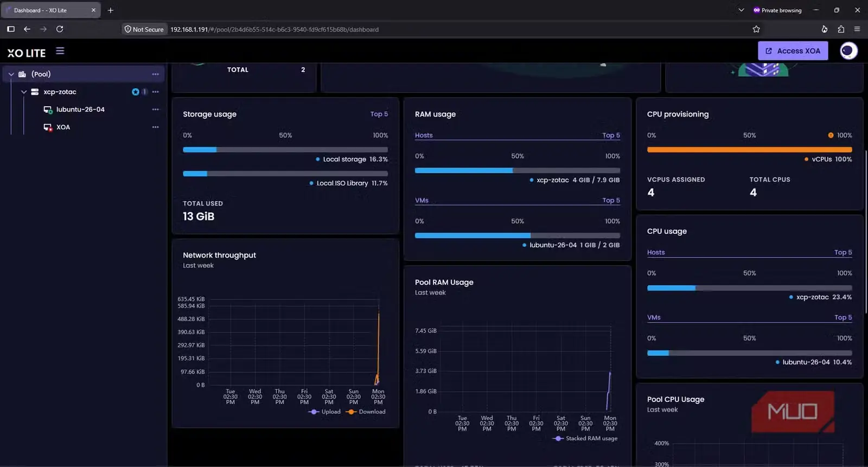Bookmark this page with star icon

pos(756,29)
